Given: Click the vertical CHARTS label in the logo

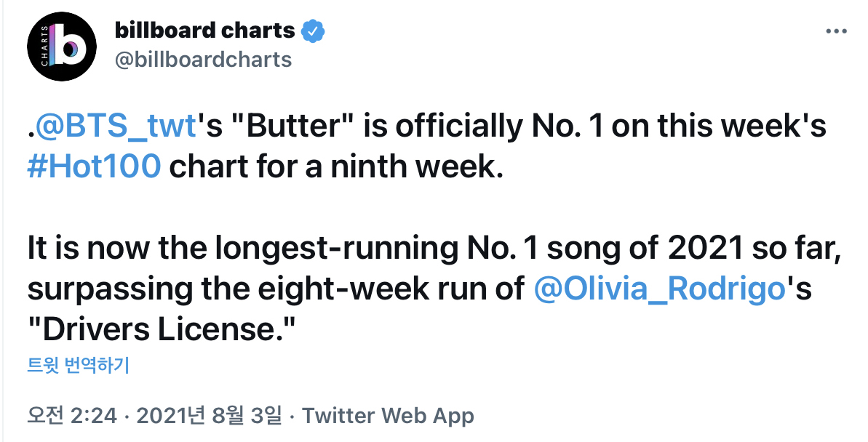Looking at the screenshot, I should [45, 46].
